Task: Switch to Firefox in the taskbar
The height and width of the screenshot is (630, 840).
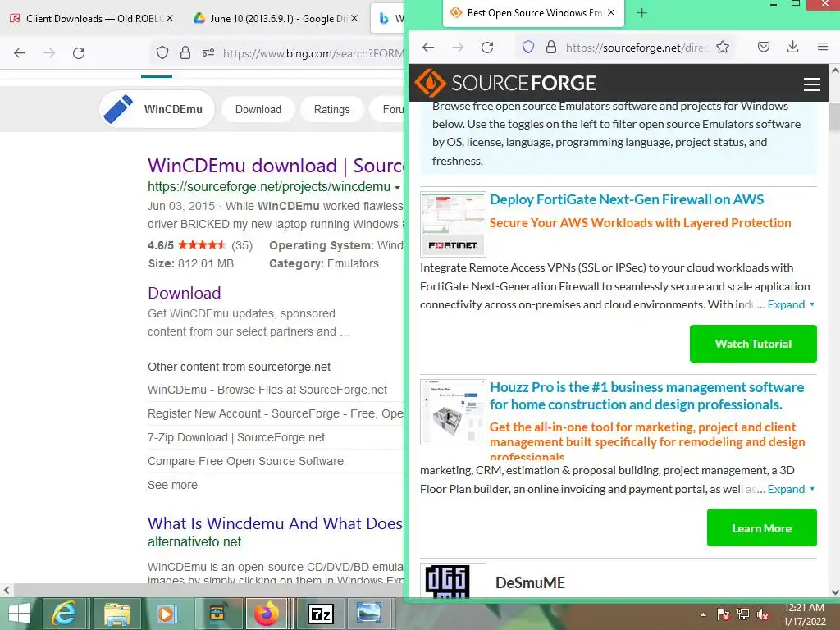Action: (x=267, y=614)
